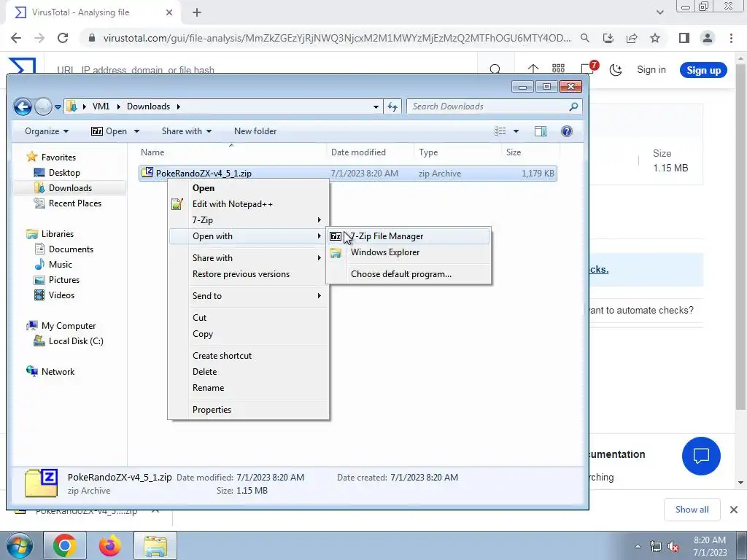Viewport: 747px width, 560px height.
Task: Open a new Chrome tab
Action: pos(197,13)
